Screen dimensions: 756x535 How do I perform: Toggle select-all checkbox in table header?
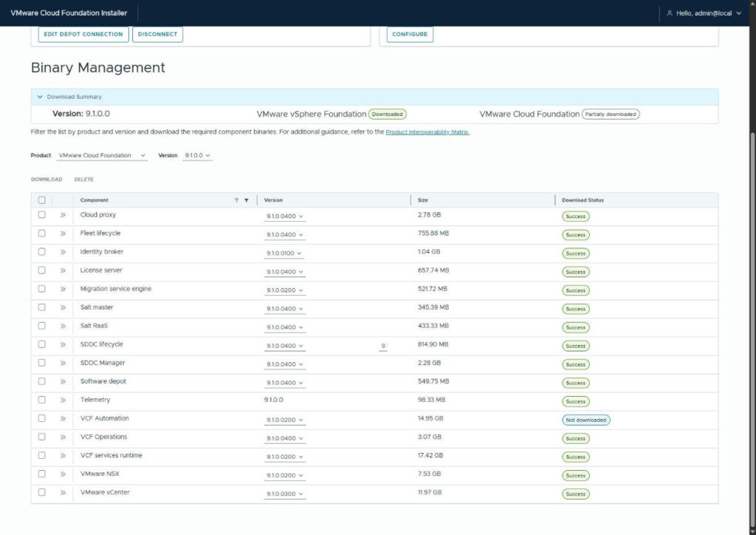(42, 200)
